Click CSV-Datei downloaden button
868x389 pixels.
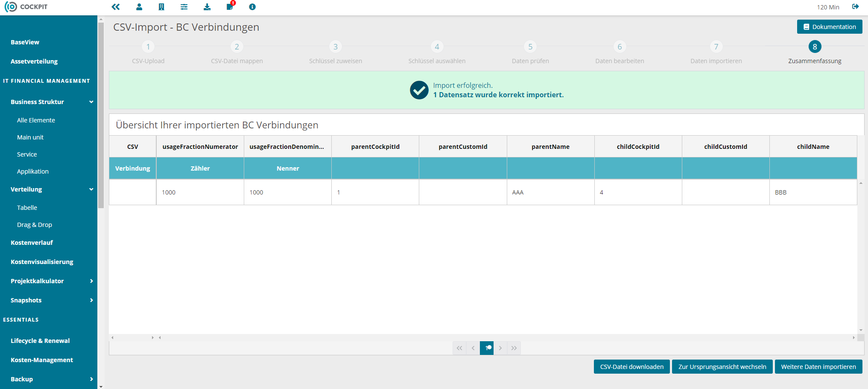point(631,367)
